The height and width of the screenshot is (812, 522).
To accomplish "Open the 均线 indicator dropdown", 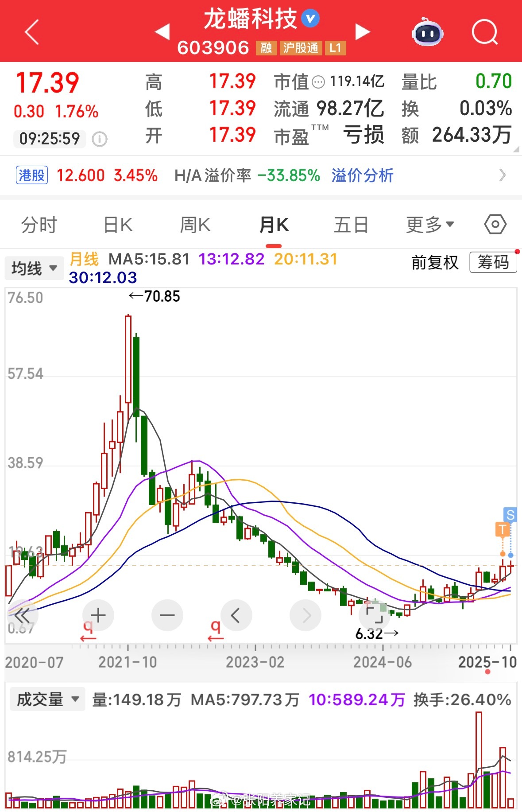I will point(34,268).
